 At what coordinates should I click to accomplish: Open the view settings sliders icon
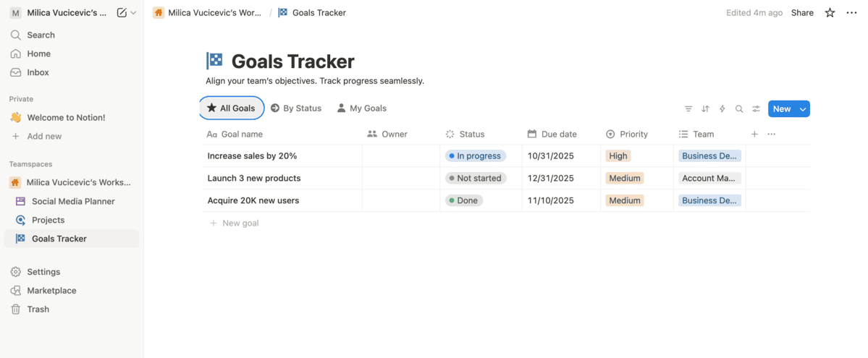[x=756, y=109]
